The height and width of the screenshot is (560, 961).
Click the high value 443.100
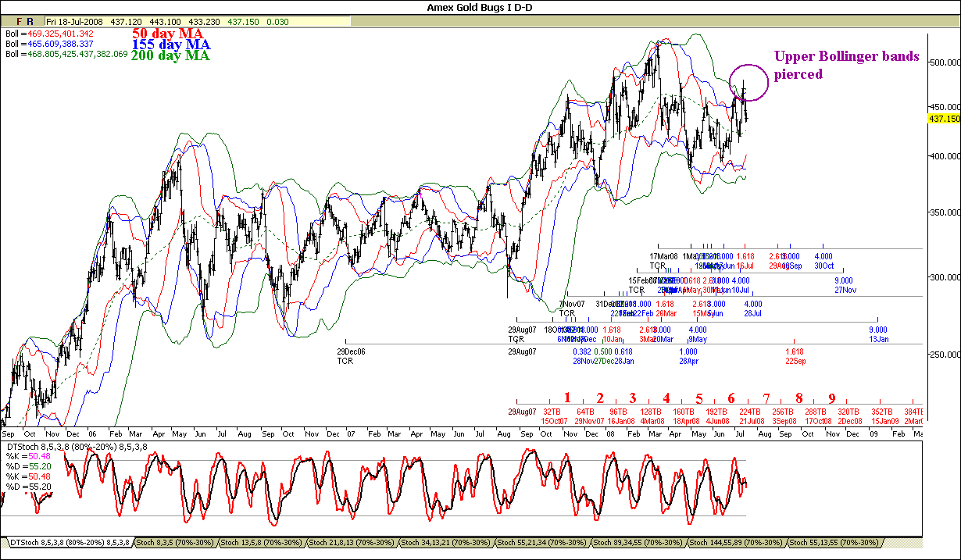pyautogui.click(x=164, y=22)
